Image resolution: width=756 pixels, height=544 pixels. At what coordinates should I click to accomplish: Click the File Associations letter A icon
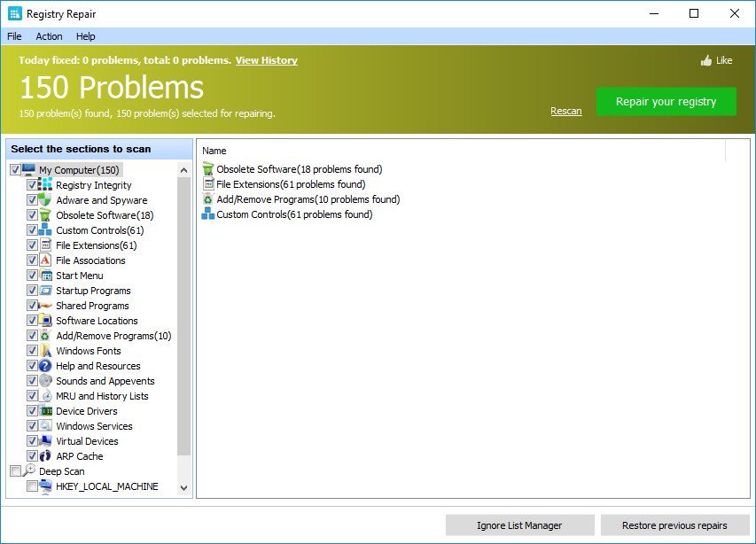(x=45, y=260)
